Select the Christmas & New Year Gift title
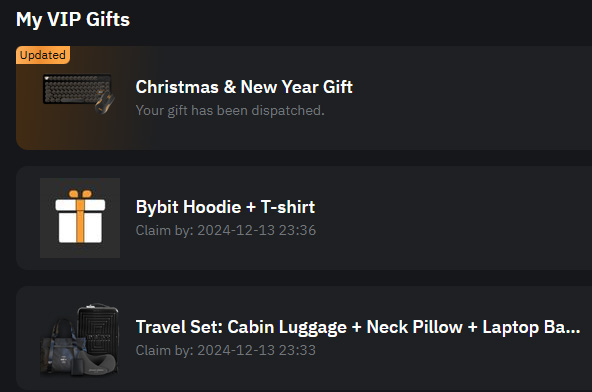This screenshot has height=392, width=592. coord(244,87)
